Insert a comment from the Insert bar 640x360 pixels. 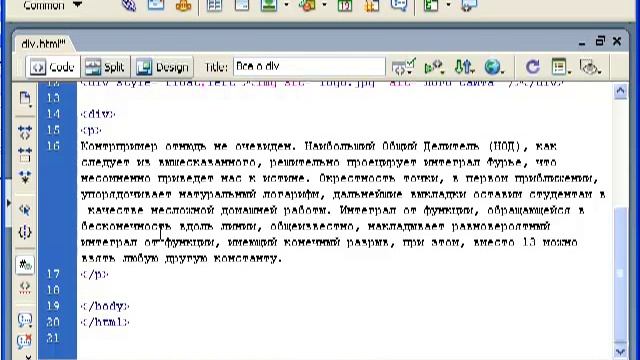(x=399, y=5)
